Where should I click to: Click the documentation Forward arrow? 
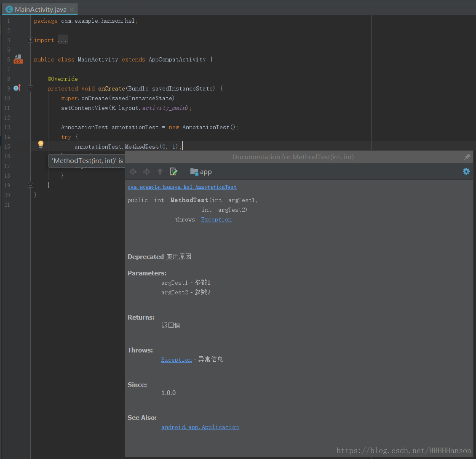(146, 172)
